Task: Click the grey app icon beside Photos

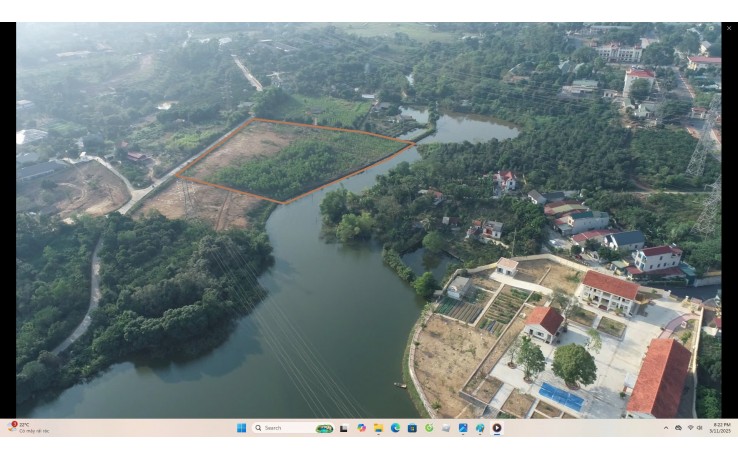Action: click(x=446, y=428)
